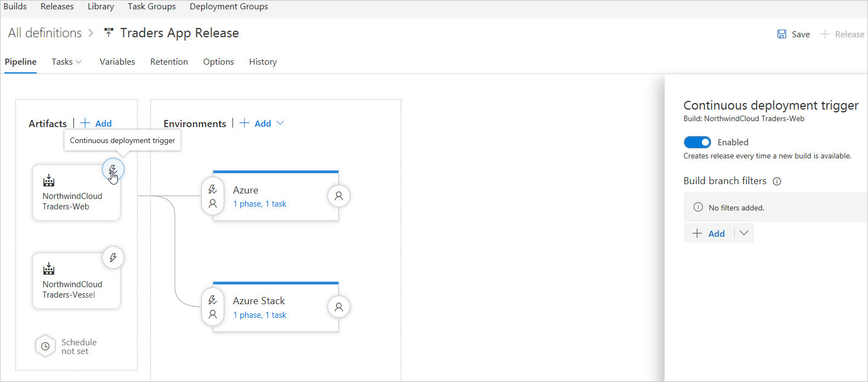Add a new artifact with Add link
The height and width of the screenshot is (382, 868).
point(103,123)
